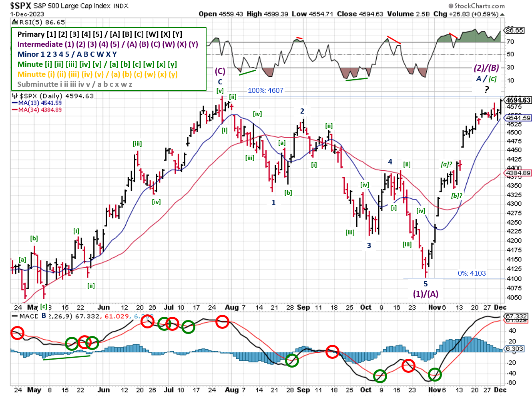Screen dimensions: 532x396
Task: Click the 'Minor 1 2 3 4 5' legend row
Action: [67, 54]
